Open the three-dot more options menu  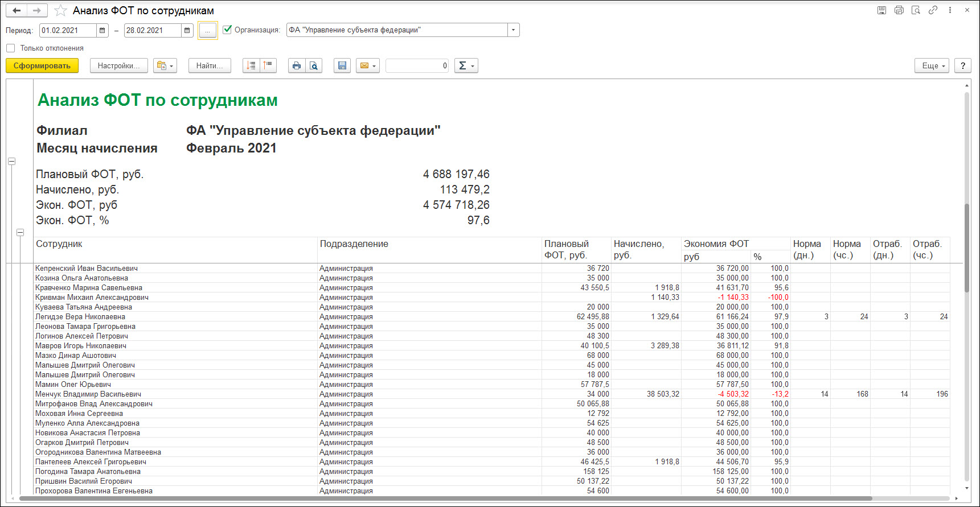point(950,10)
